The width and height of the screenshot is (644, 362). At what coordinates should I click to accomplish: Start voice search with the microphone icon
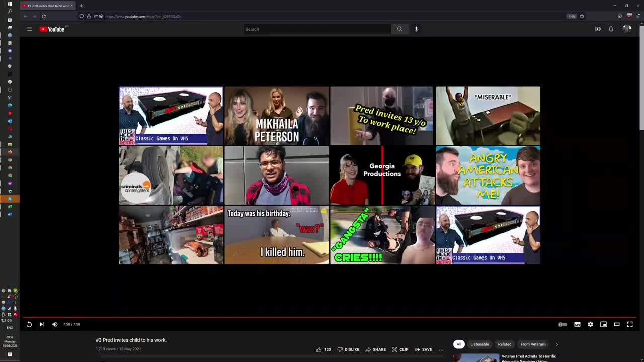tap(416, 29)
